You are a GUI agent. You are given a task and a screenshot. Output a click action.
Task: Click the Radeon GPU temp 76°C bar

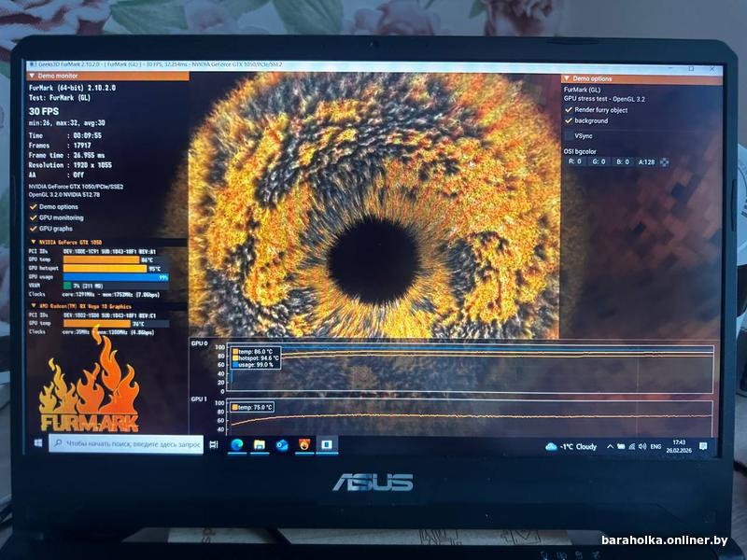click(97, 324)
